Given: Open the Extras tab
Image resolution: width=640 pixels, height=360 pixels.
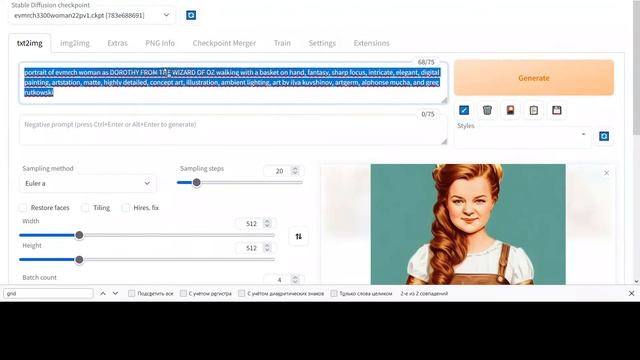Looking at the screenshot, I should pos(118,43).
